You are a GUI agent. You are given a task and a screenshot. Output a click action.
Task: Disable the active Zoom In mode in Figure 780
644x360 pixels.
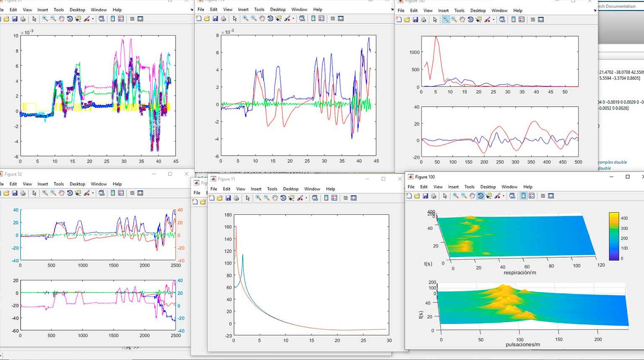pos(446,19)
